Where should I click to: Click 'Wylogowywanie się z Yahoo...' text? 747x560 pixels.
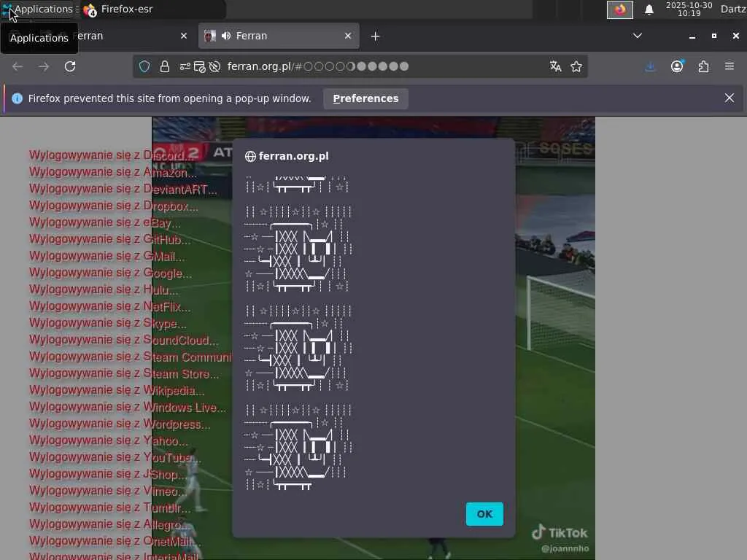[109, 440]
